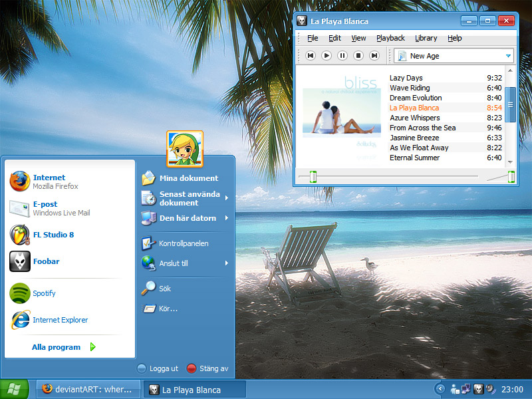Viewport: 532px width, 399px height.
Task: Open the Playback menu
Action: click(x=390, y=39)
